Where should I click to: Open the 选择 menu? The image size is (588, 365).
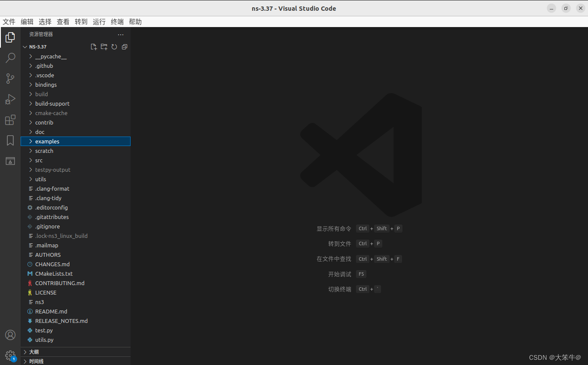45,22
